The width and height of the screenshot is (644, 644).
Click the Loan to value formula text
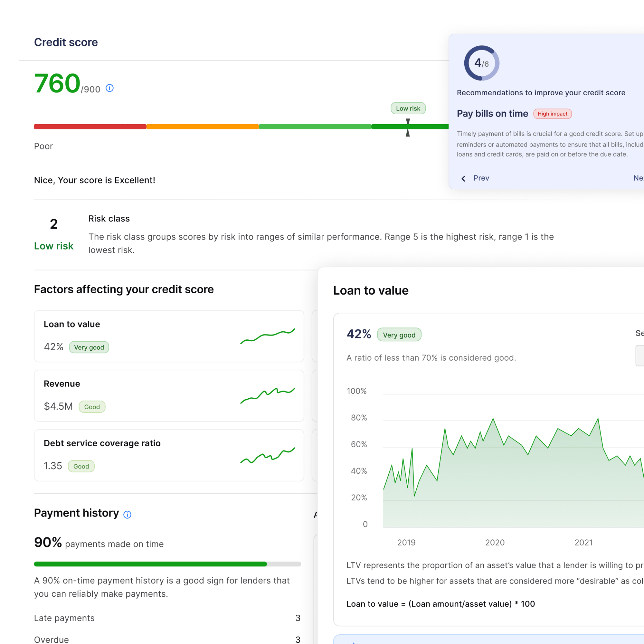(x=441, y=604)
